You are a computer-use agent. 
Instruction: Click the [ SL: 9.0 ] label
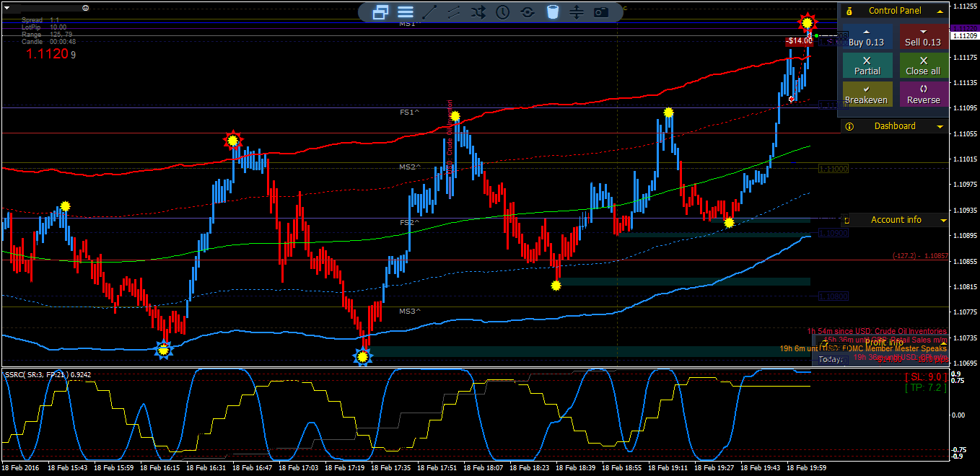click(925, 377)
